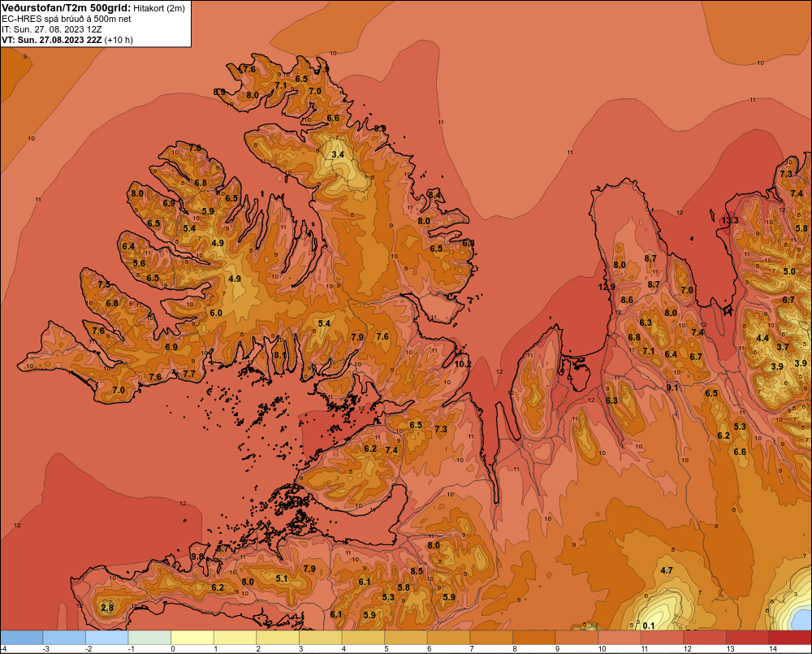This screenshot has height=654, width=812.
Task: Click the 7.8 temperature value
Action: point(195,148)
